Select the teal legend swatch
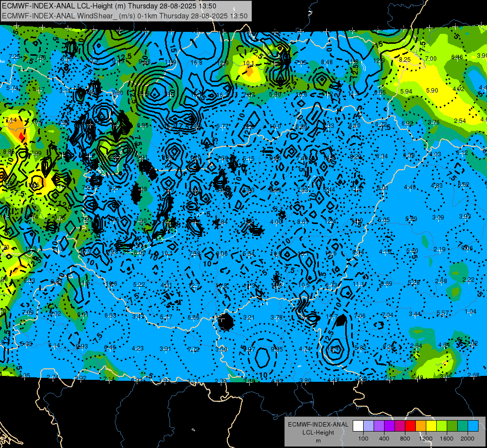Screen dimensions: 487x448 [x=463, y=426]
